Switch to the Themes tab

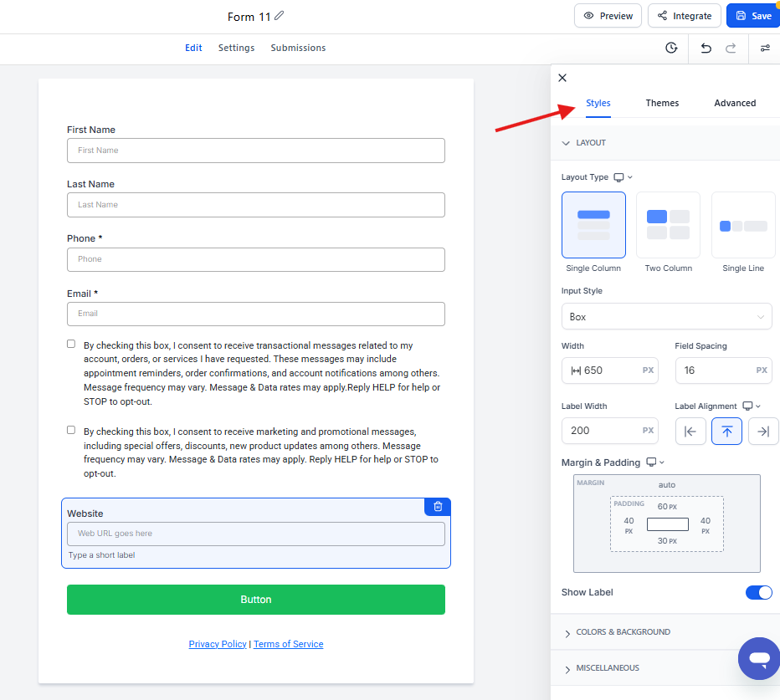tap(662, 103)
